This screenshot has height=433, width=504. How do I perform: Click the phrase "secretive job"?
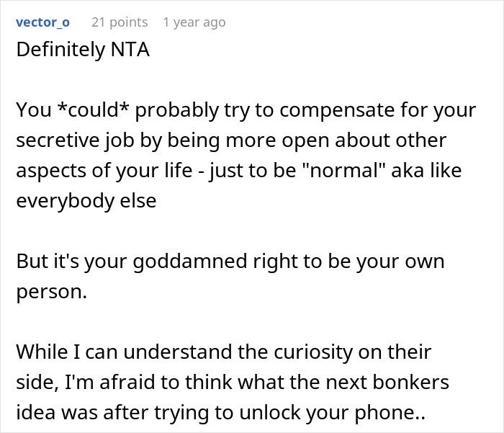[x=85, y=140]
